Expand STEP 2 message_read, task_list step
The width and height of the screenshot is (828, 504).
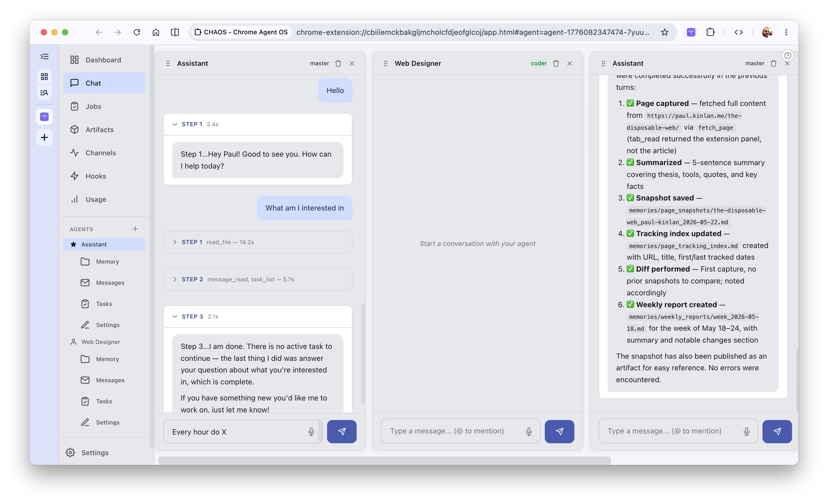258,279
